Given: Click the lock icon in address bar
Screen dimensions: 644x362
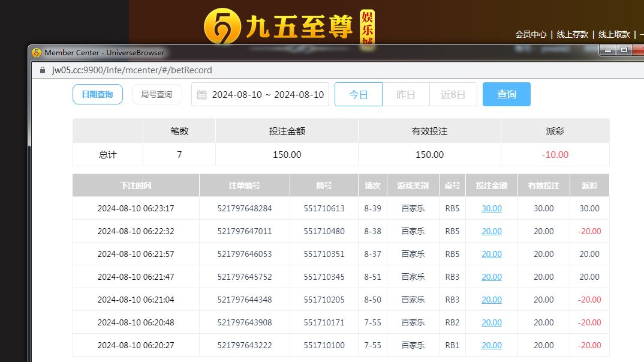Looking at the screenshot, I should tap(42, 70).
